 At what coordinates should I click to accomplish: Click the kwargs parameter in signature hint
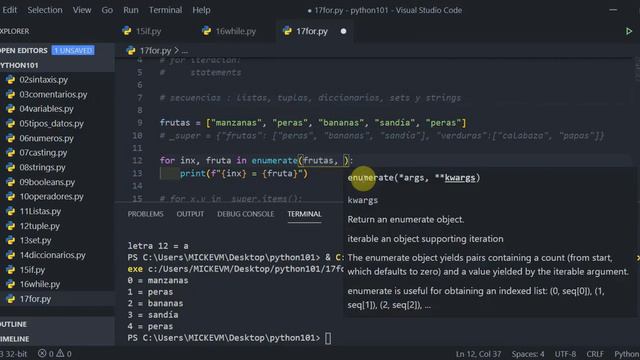(x=460, y=178)
